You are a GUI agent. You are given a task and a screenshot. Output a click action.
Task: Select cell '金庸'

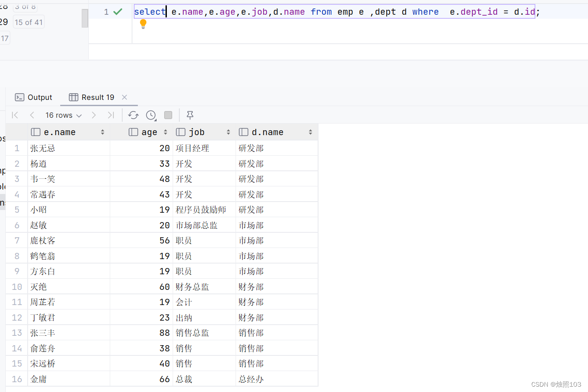69,379
